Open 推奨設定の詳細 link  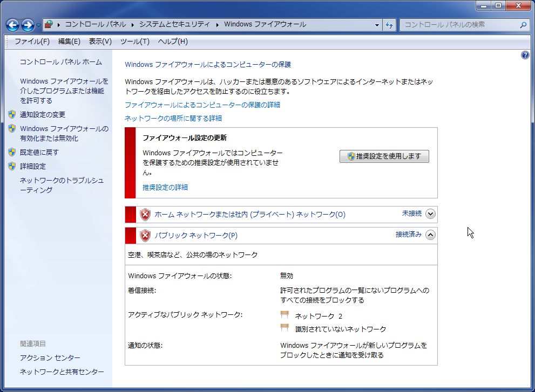click(165, 187)
